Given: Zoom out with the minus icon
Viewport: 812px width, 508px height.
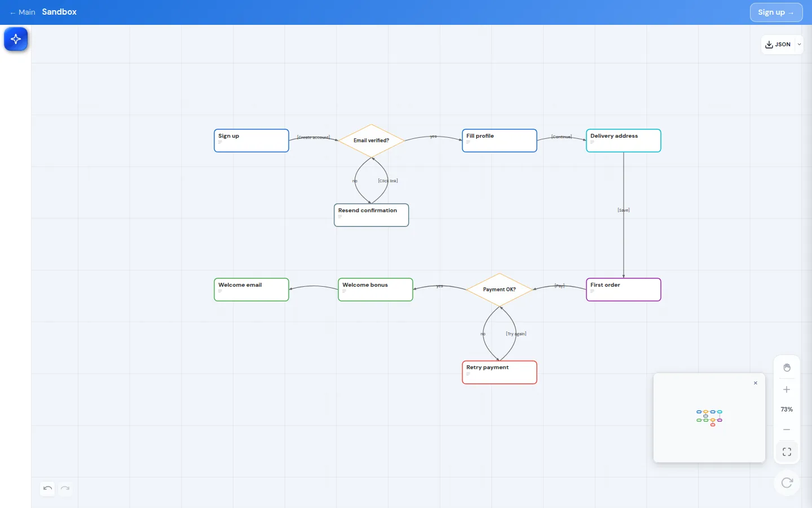Looking at the screenshot, I should tap(787, 430).
